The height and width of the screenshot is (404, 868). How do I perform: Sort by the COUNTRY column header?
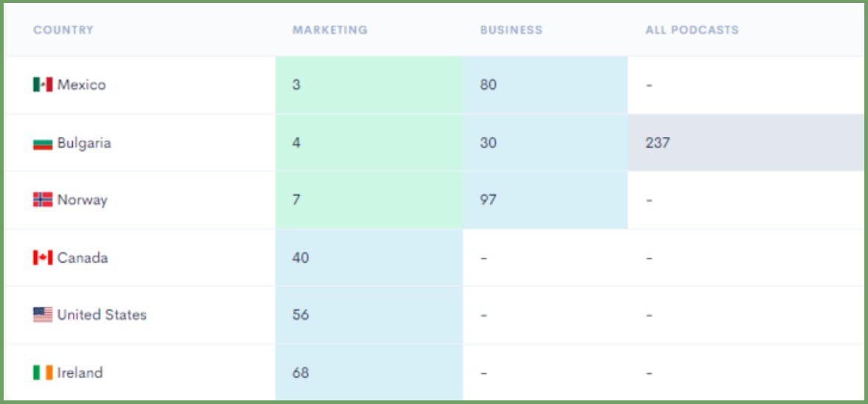point(63,30)
